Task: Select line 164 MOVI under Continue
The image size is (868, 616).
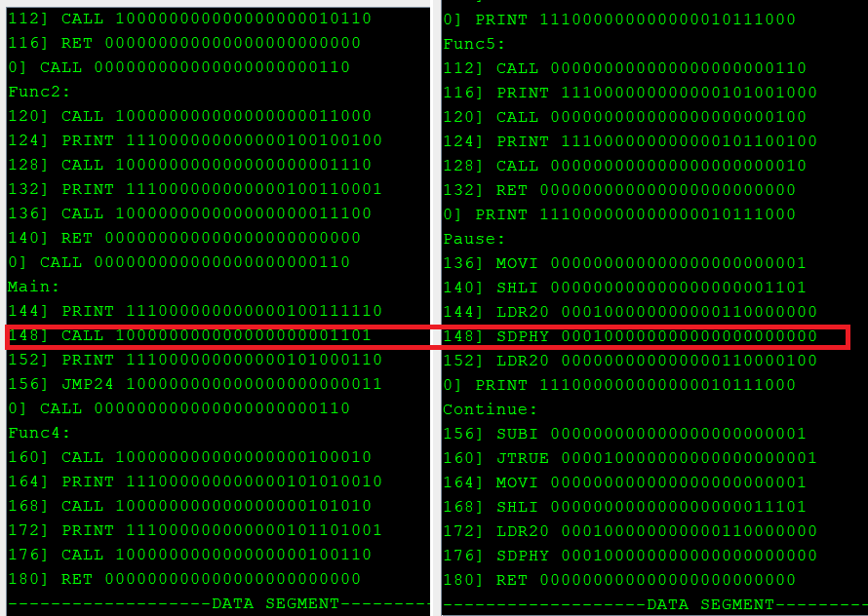Action: click(624, 482)
